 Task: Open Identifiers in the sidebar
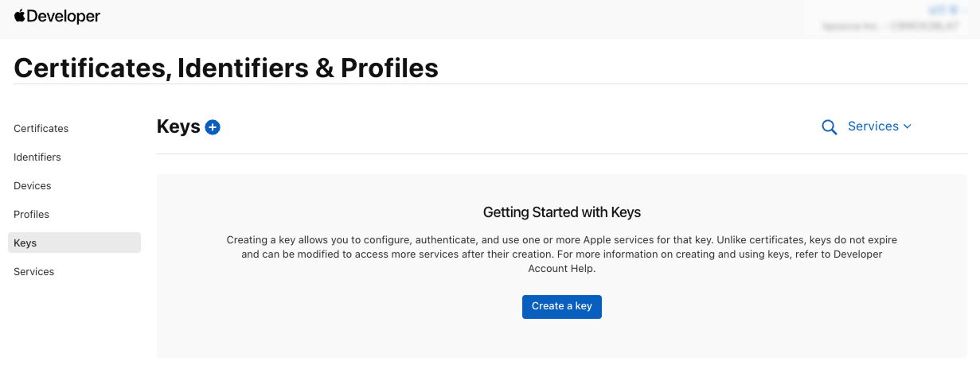[37, 157]
